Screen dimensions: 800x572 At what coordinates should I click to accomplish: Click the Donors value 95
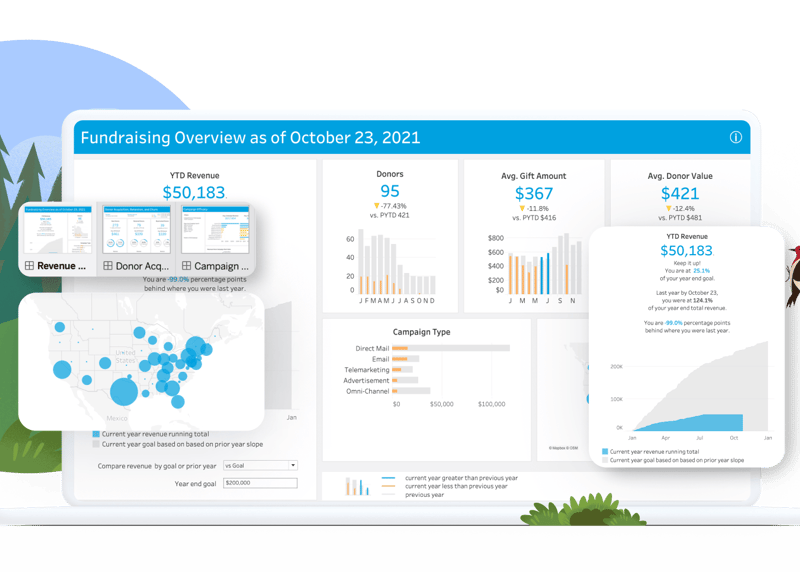pos(389,192)
